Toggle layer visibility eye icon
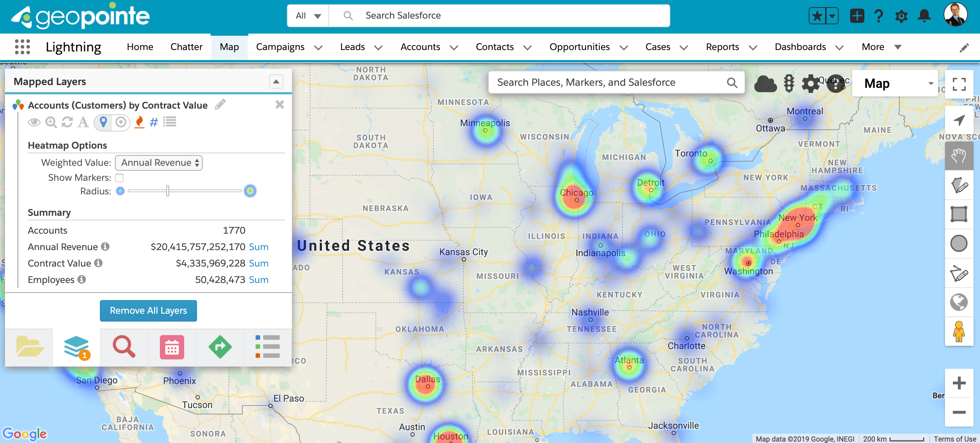 tap(34, 122)
